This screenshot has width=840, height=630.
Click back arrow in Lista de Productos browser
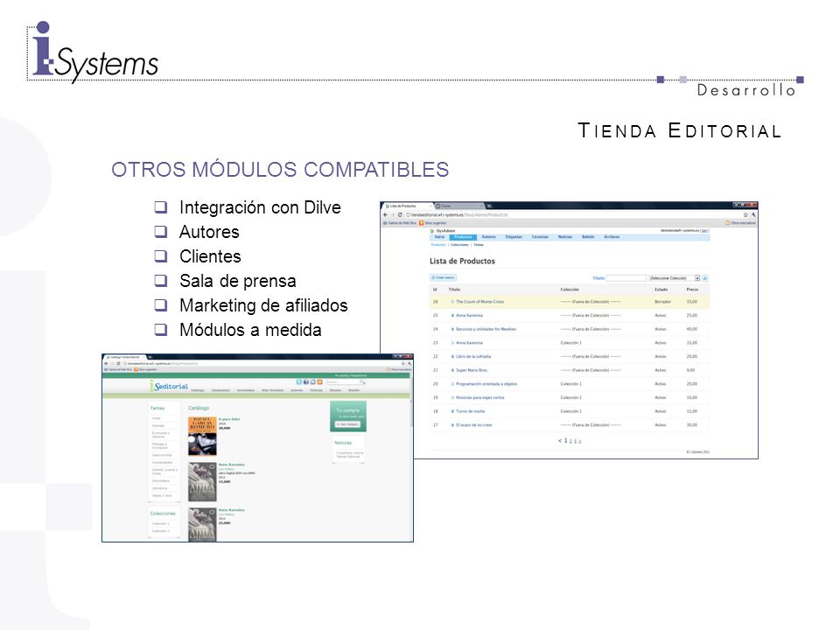pos(385,215)
